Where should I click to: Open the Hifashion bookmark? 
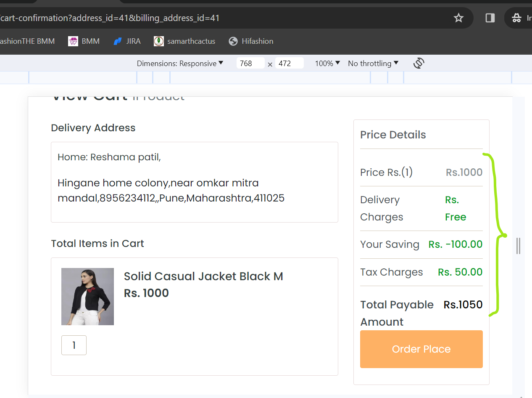[x=251, y=41]
